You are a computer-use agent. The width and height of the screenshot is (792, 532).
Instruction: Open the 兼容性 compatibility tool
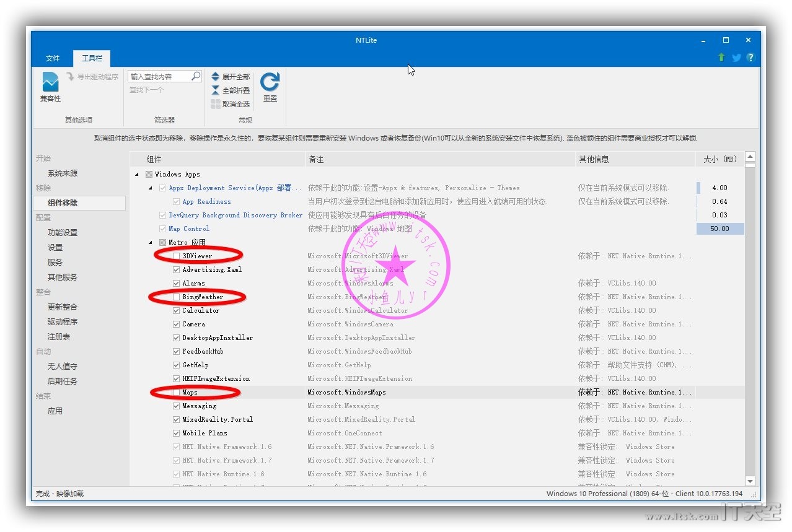[50, 87]
